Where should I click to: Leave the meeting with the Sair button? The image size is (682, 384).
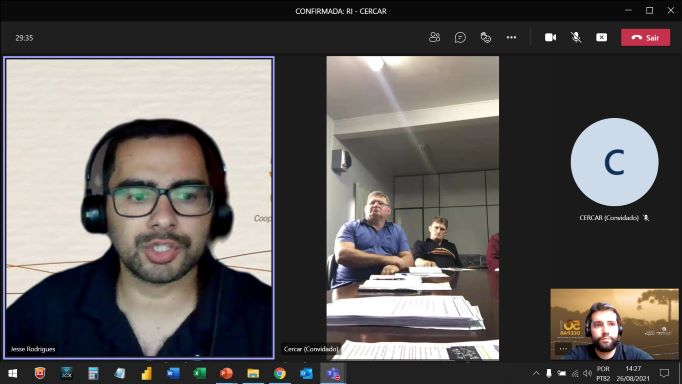645,38
